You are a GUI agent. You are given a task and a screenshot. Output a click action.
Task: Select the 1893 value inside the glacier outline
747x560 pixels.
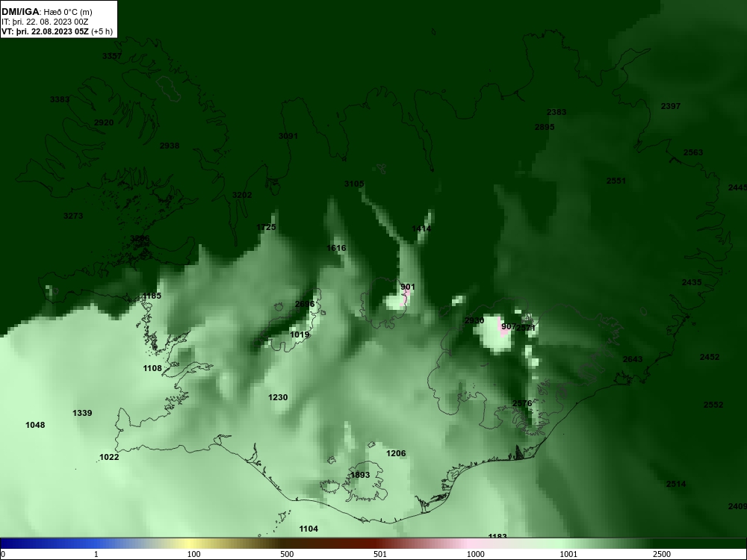point(360,475)
